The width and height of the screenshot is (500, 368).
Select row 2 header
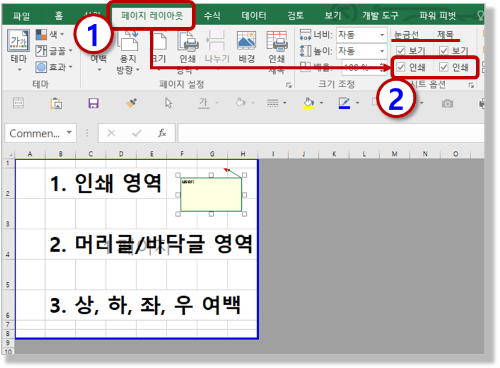(8, 184)
